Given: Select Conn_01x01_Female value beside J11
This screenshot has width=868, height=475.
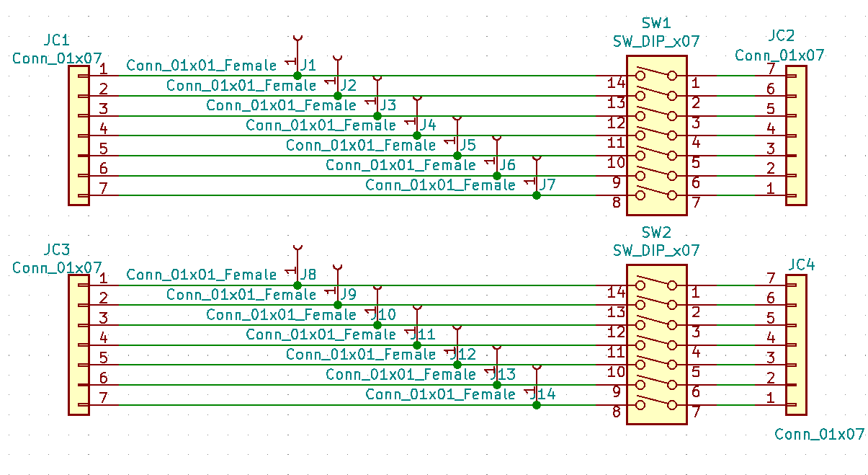Looking at the screenshot, I should 321,334.
